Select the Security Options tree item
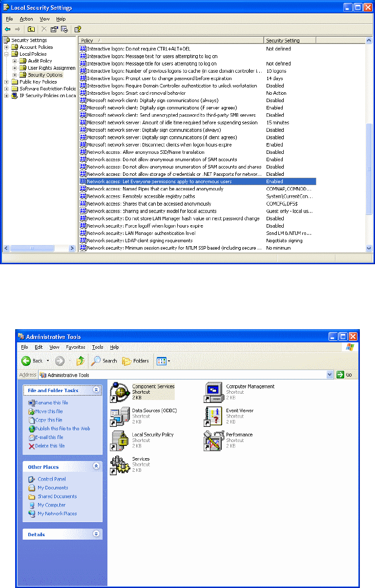375x588 pixels. [45, 75]
